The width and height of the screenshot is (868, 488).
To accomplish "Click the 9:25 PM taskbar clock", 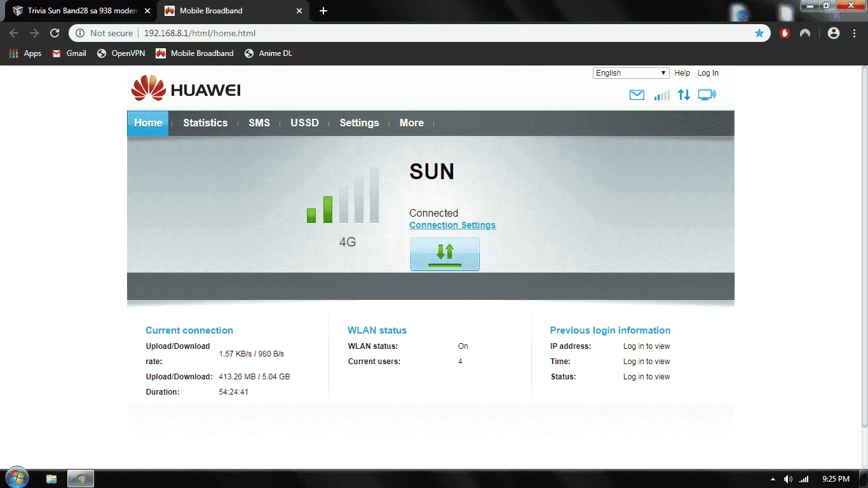I will [x=836, y=479].
